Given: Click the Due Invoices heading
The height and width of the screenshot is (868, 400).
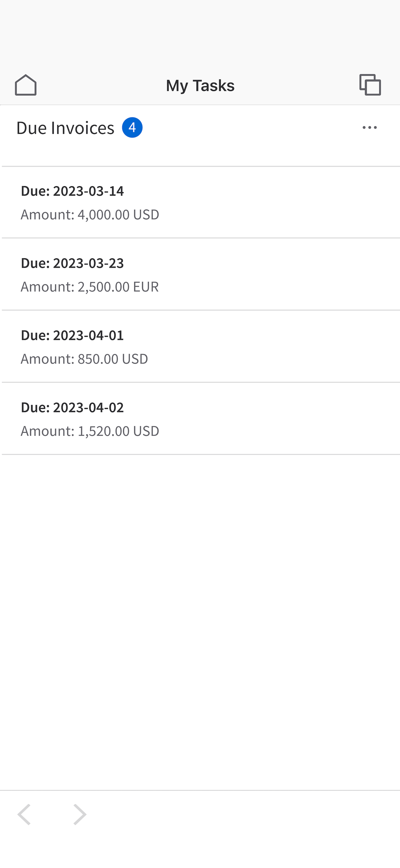Looking at the screenshot, I should [65, 128].
